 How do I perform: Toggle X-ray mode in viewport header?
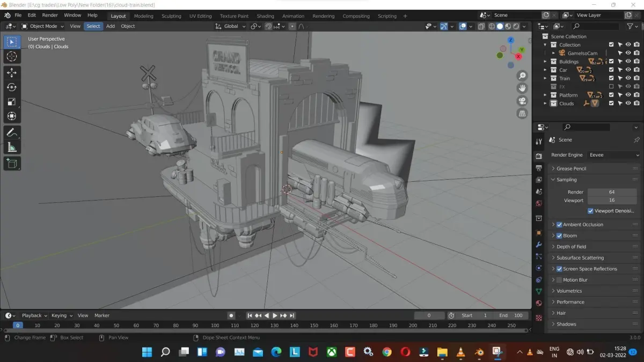point(481,26)
